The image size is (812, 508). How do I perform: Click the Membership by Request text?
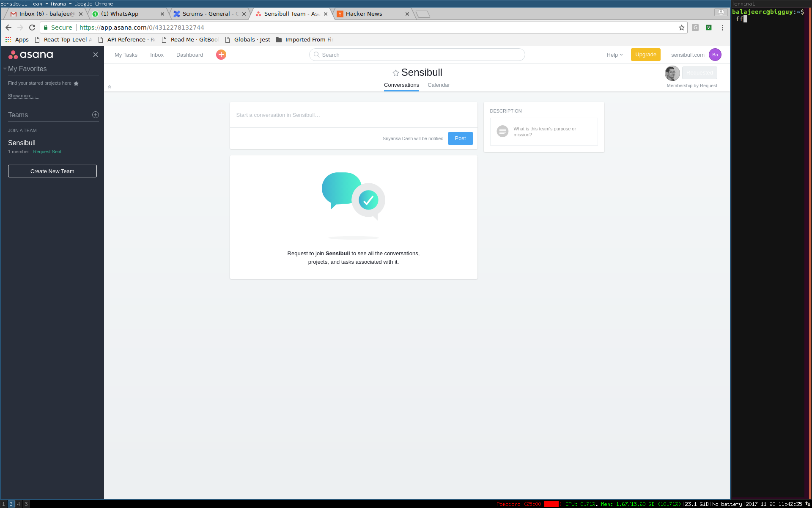pos(692,86)
